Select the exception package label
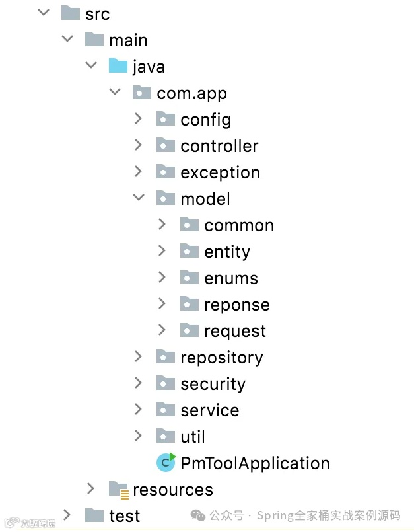 (220, 172)
